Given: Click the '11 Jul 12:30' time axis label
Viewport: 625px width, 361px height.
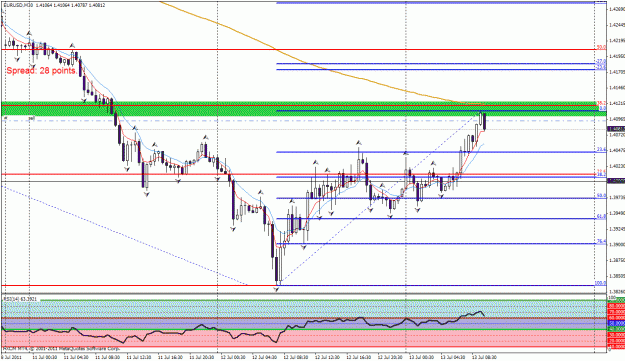Looking at the screenshot, I should click(x=140, y=357).
